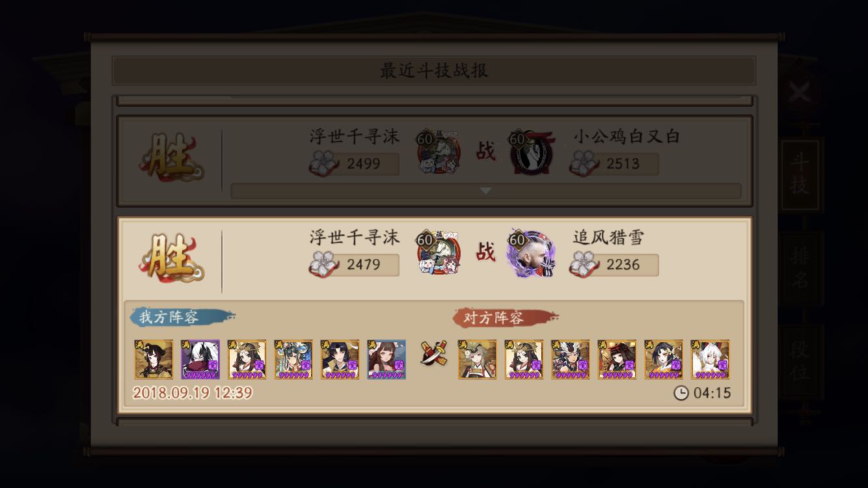Collapse the 追风猎雪 battle report entry
The height and width of the screenshot is (488, 868).
tap(435, 254)
